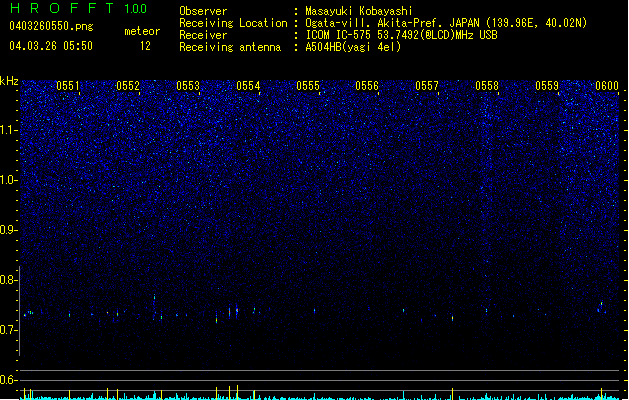Click the Receiving Location label
The width and height of the screenshot is (629, 400).
(233, 23)
